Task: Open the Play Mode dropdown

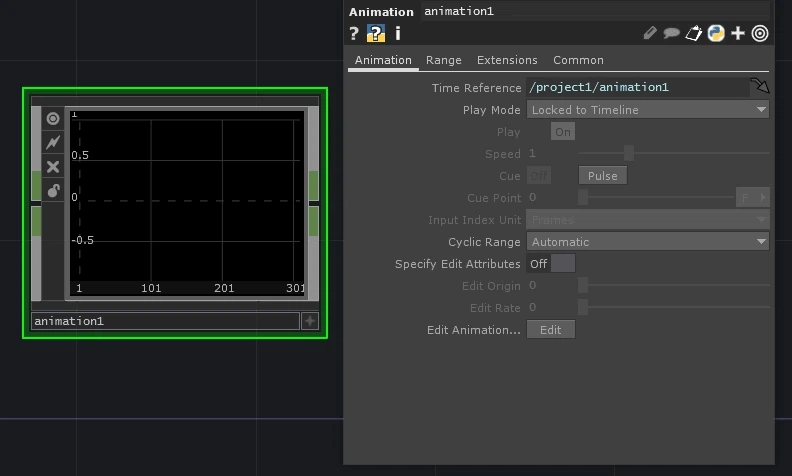Action: click(x=648, y=110)
